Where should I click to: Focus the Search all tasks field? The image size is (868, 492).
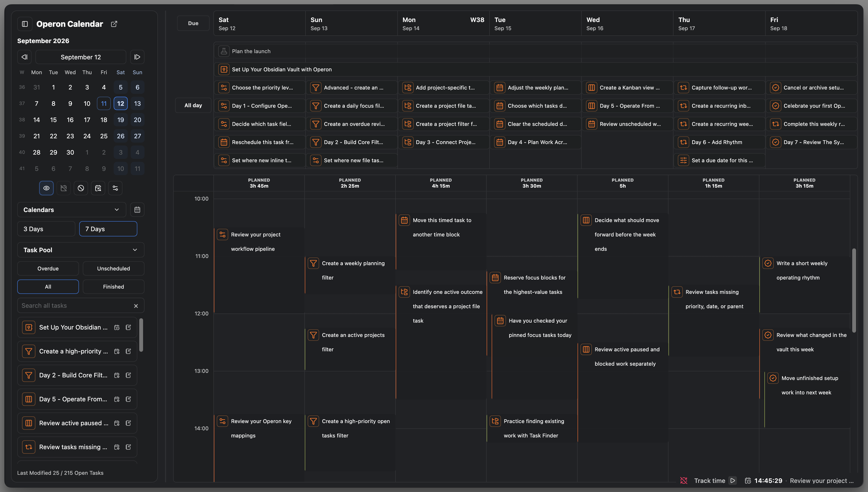click(81, 306)
